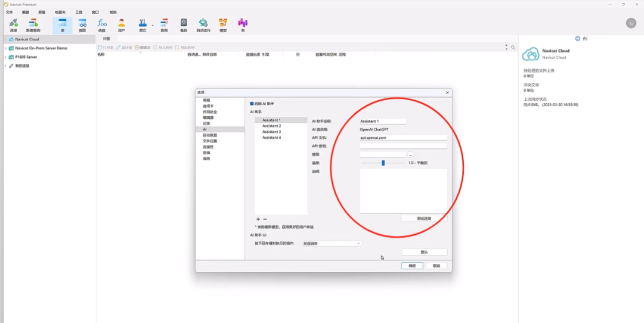Open the 收藏夹 (Favorites) menu

tap(60, 13)
